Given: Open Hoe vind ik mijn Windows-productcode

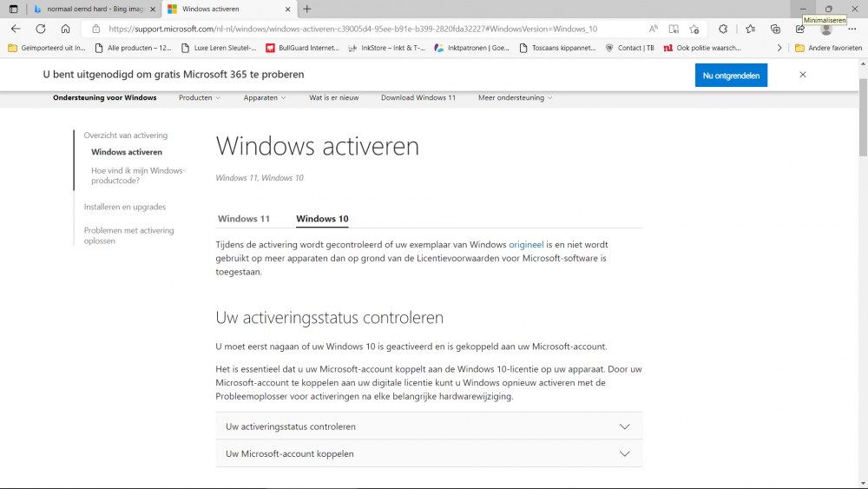Looking at the screenshot, I should pos(138,175).
